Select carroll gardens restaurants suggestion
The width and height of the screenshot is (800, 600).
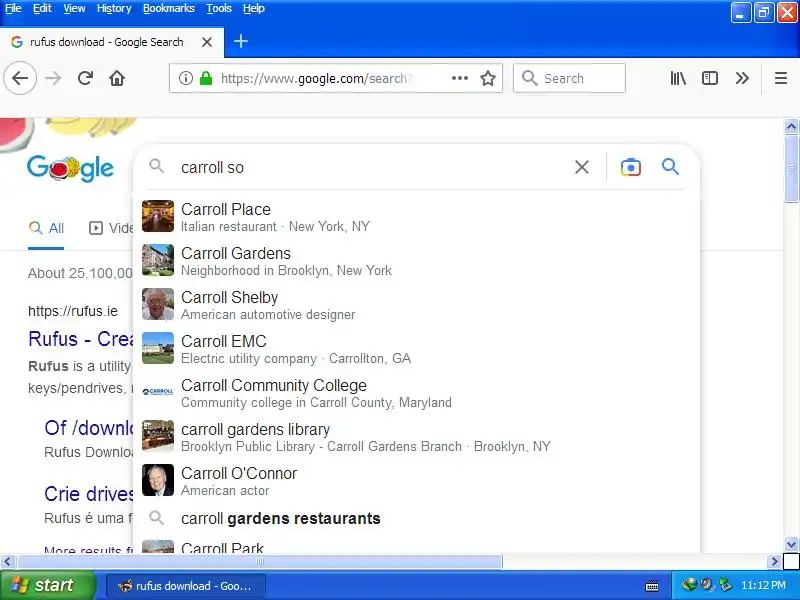[416, 518]
